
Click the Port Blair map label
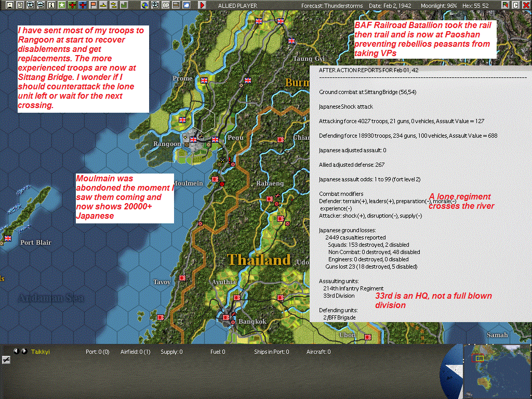(x=36, y=243)
